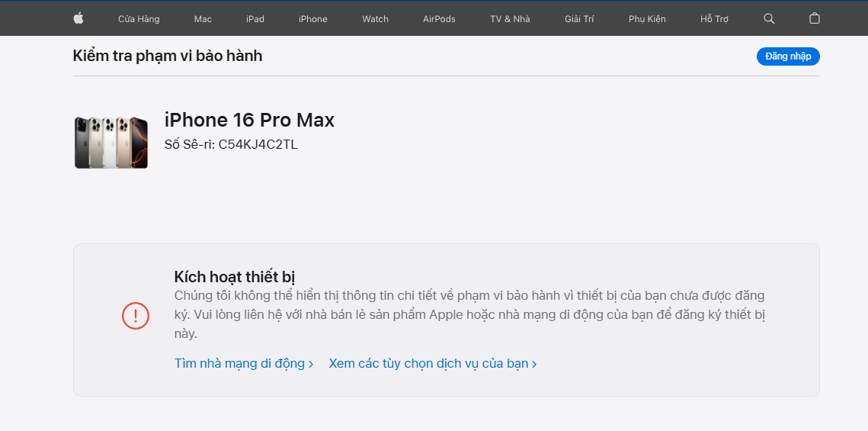Go to the iPad menu
This screenshot has height=431, width=868.
(255, 19)
